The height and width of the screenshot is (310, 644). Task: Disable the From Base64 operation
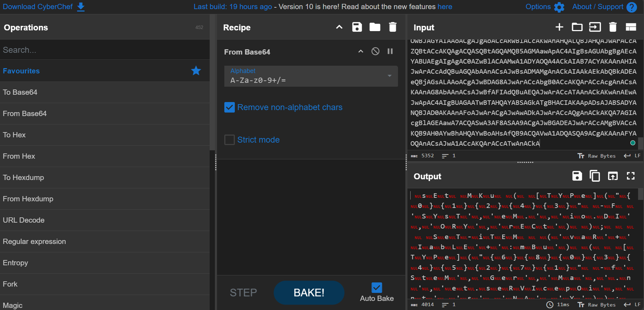pyautogui.click(x=375, y=51)
